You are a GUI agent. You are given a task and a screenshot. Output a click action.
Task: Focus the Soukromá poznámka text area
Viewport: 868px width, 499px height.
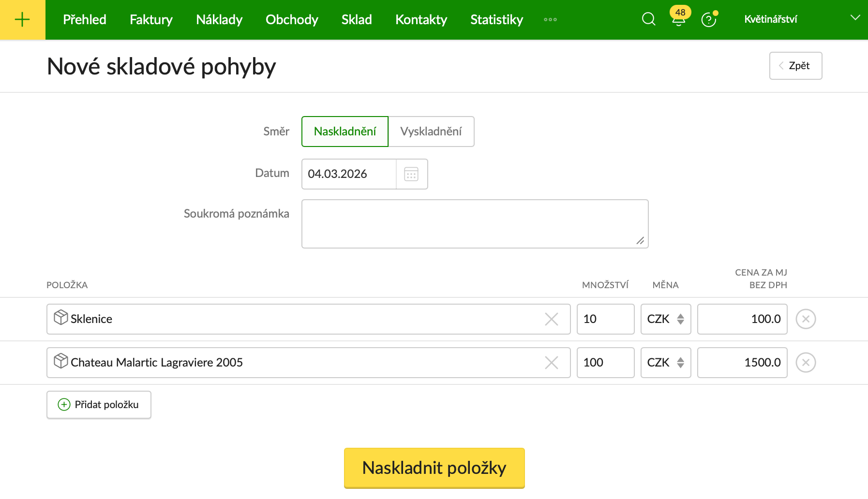coord(474,224)
